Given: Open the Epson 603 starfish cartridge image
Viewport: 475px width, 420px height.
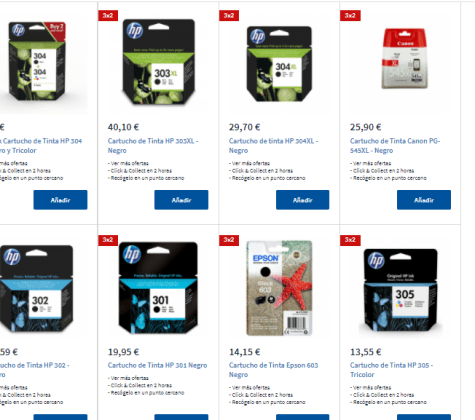Looking at the screenshot, I should [x=279, y=288].
